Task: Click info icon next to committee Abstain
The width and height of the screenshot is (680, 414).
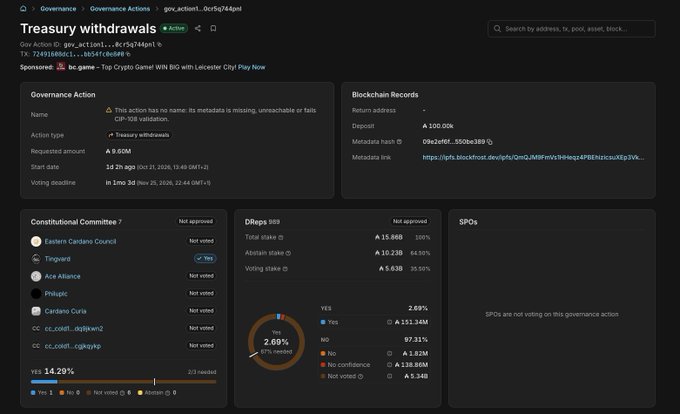Action: [167, 393]
